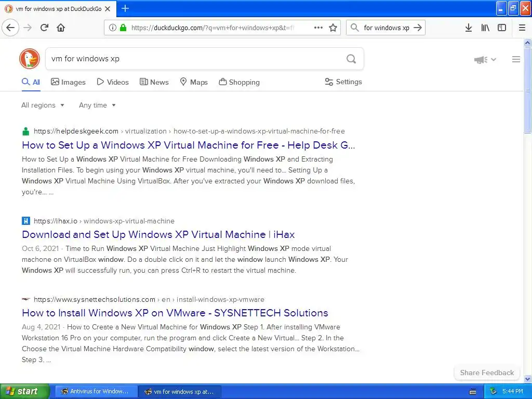Switch to Images results
Screen dimensions: 532x399
(68, 82)
